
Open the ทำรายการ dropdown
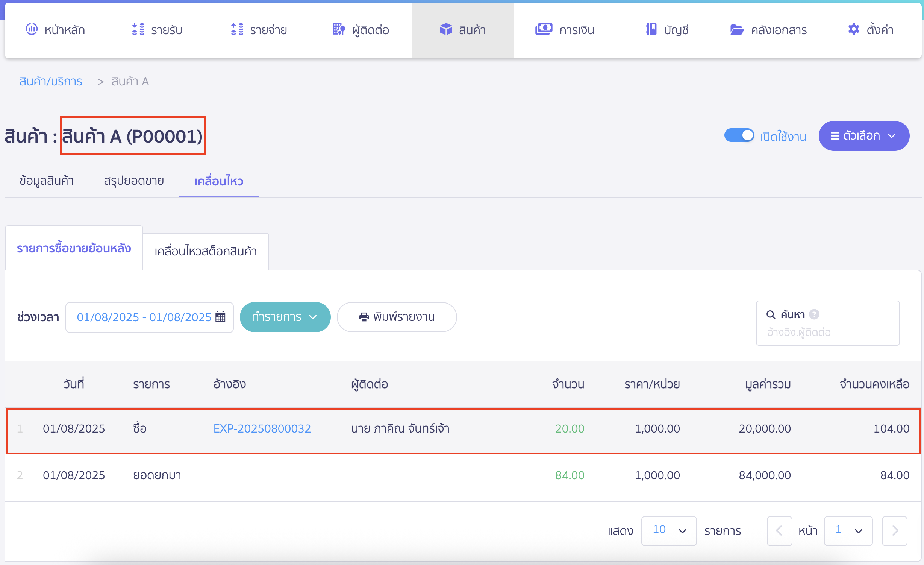[x=285, y=317]
